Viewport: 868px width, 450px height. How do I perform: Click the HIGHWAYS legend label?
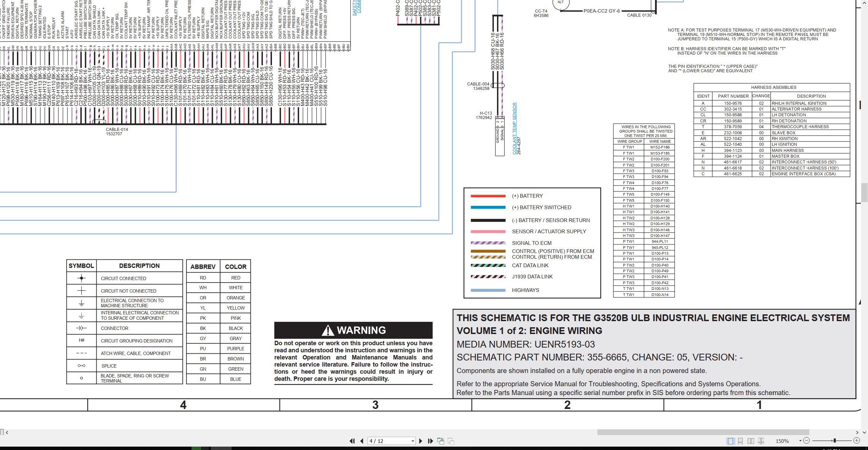(x=525, y=290)
